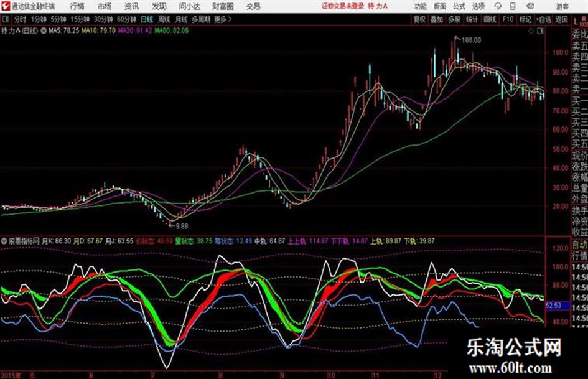Switch to the 30分钟 period tab
Screen dimensions: 588x379
pos(103,19)
